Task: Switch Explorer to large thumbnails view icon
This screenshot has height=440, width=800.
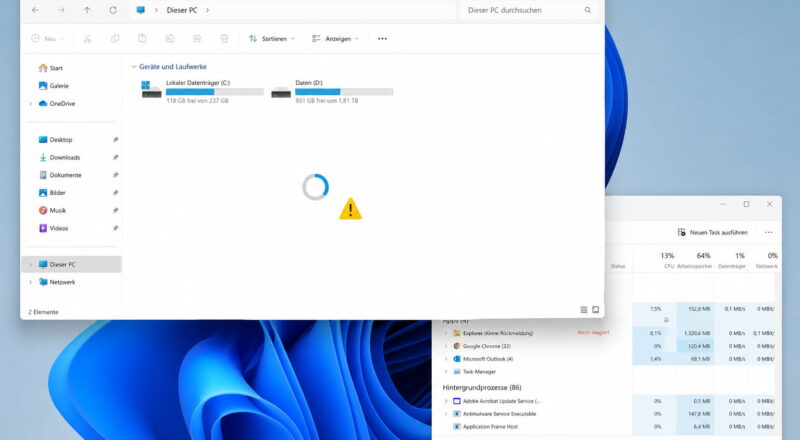Action: [595, 310]
